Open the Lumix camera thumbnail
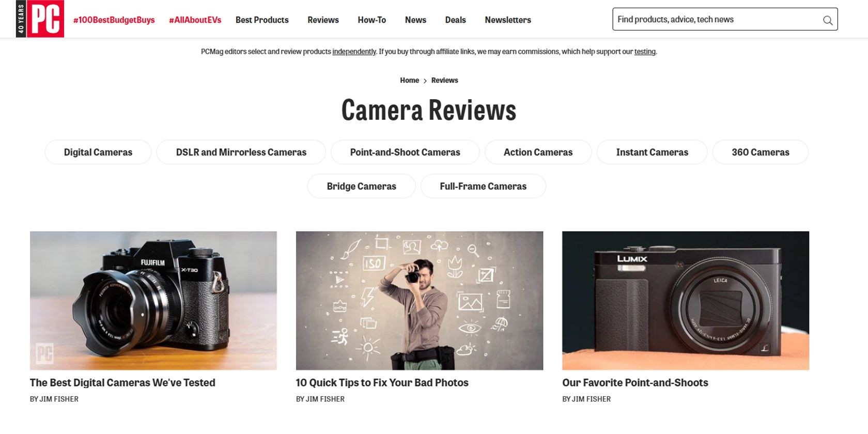This screenshot has width=868, height=434. (x=686, y=300)
